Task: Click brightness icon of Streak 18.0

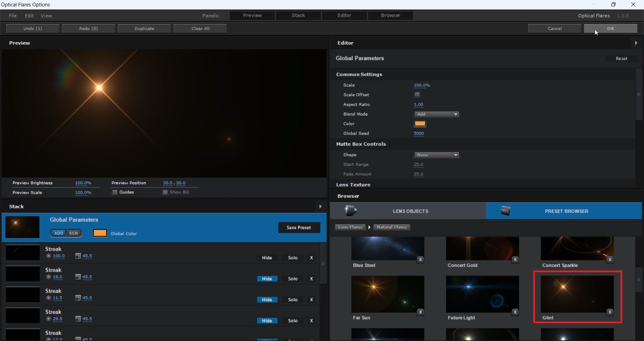Action: coord(49,277)
